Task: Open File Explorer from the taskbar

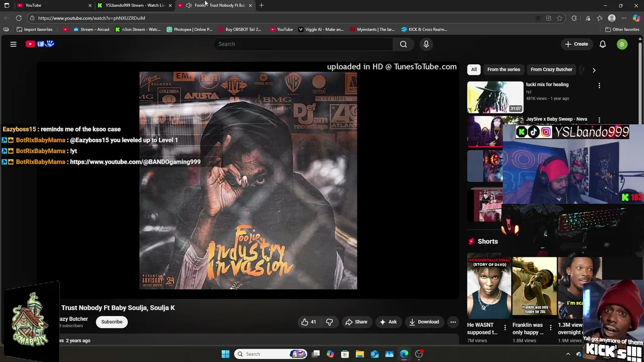Action: 360,354
